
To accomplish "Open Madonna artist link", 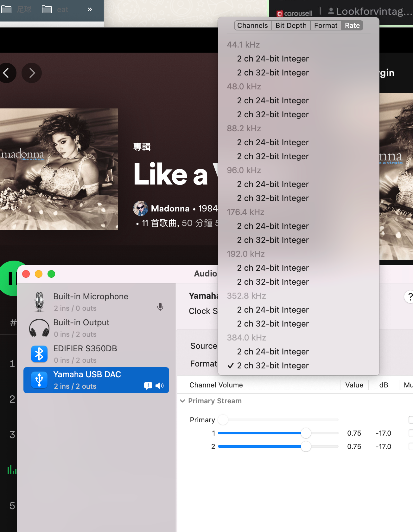I will (x=170, y=208).
